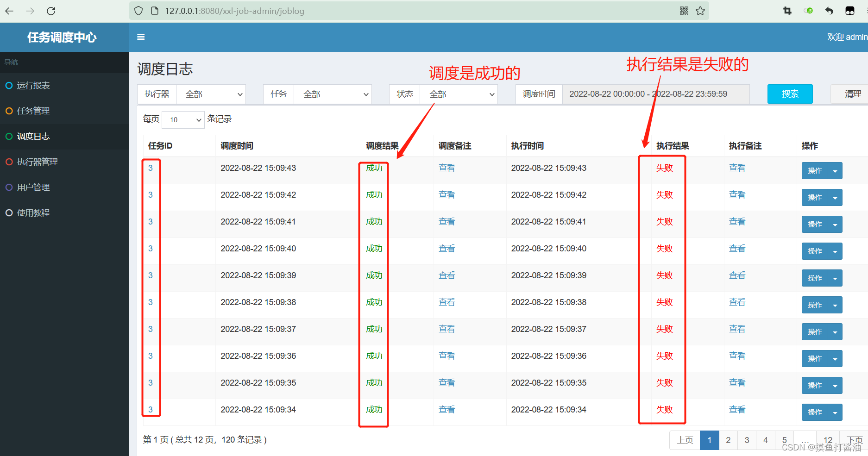Click the shield security icon in address bar
This screenshot has height=456, width=868.
point(138,11)
